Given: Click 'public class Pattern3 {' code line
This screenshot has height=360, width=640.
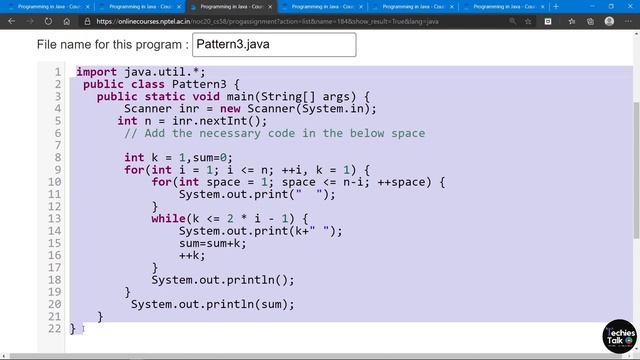Looking at the screenshot, I should tap(162, 84).
